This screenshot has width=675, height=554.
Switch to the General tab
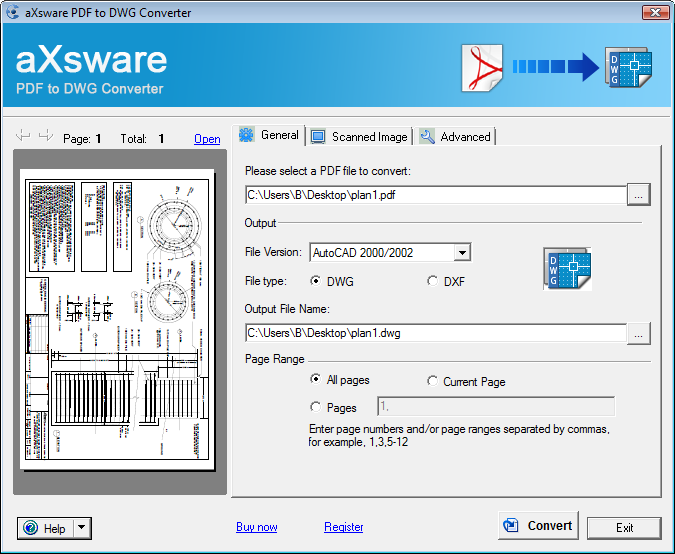coord(269,136)
